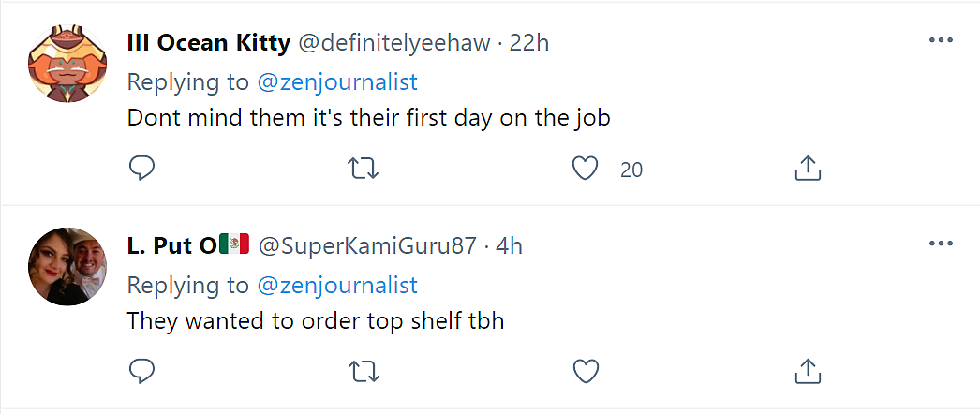Open the L. Put O display name
The width and height of the screenshot is (980, 414).
[x=188, y=246]
